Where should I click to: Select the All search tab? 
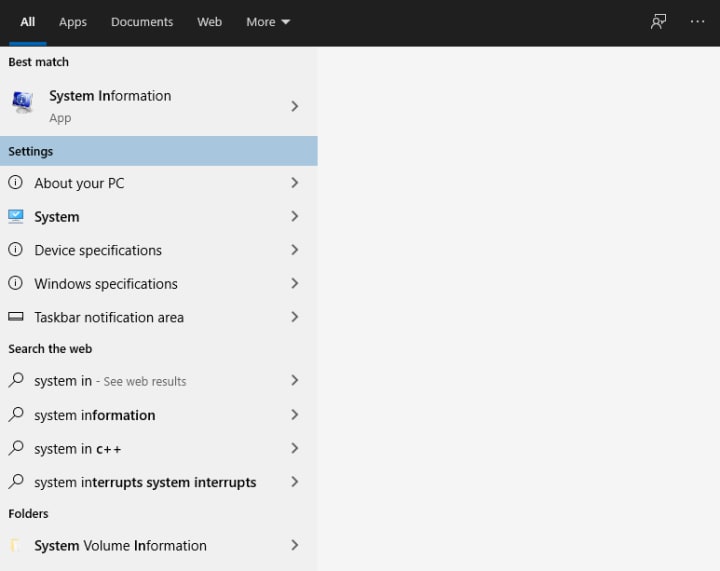coord(28,22)
